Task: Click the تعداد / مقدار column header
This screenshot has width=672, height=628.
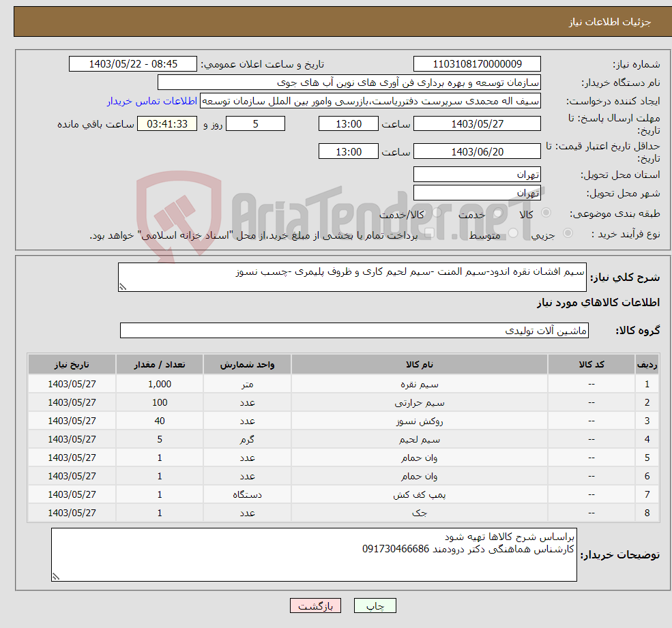Action: (160, 365)
